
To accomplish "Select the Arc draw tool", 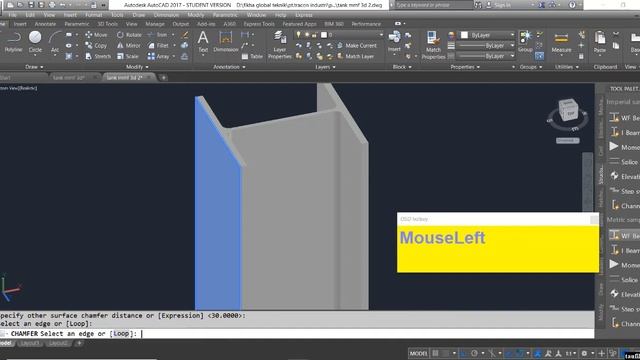I will coord(55,42).
